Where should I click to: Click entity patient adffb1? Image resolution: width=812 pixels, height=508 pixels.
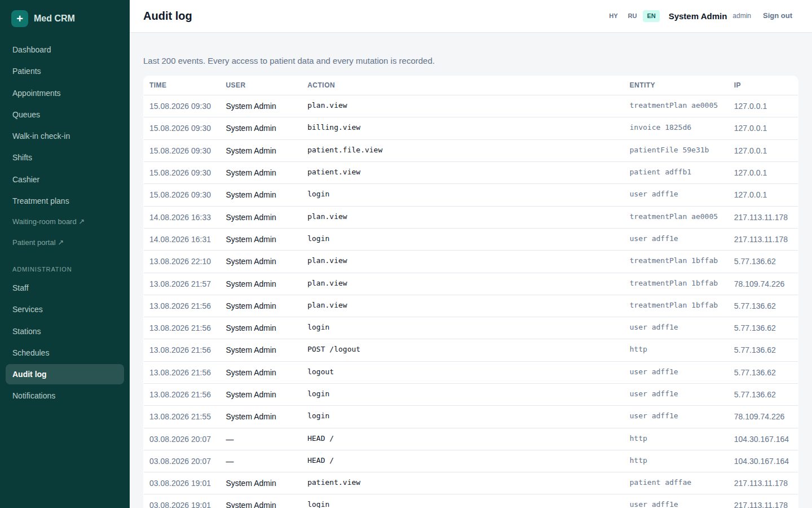660,172
